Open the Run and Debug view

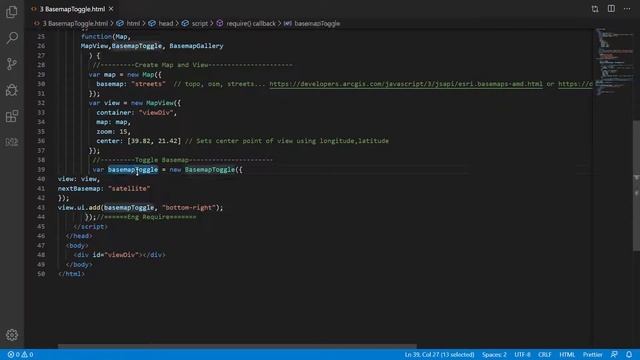[12, 90]
